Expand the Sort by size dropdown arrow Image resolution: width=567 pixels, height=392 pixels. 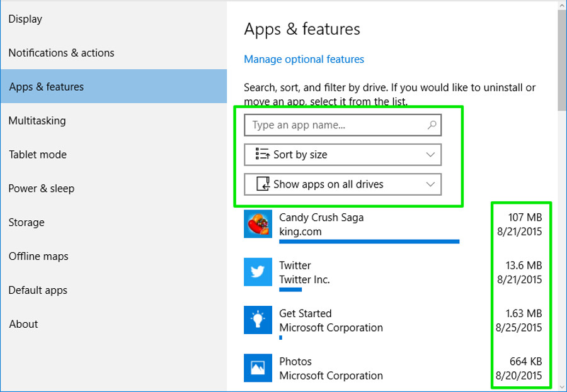pyautogui.click(x=430, y=155)
